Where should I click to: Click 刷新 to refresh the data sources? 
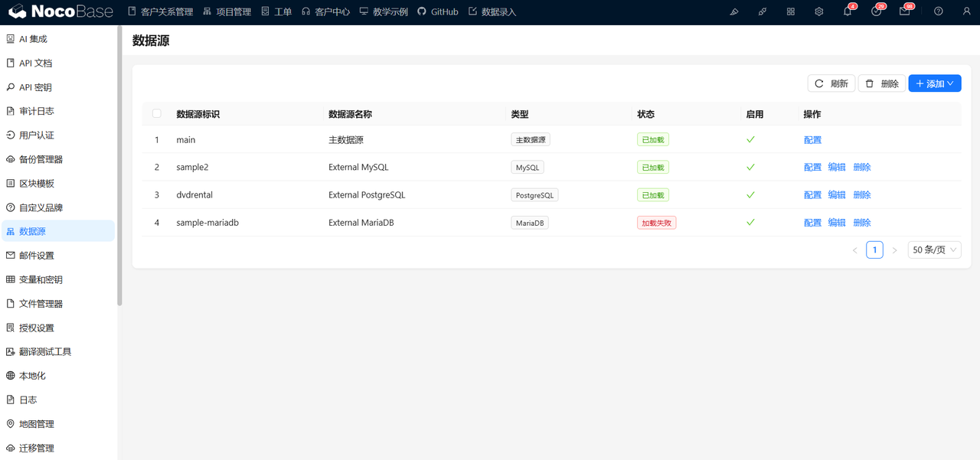[x=831, y=83]
